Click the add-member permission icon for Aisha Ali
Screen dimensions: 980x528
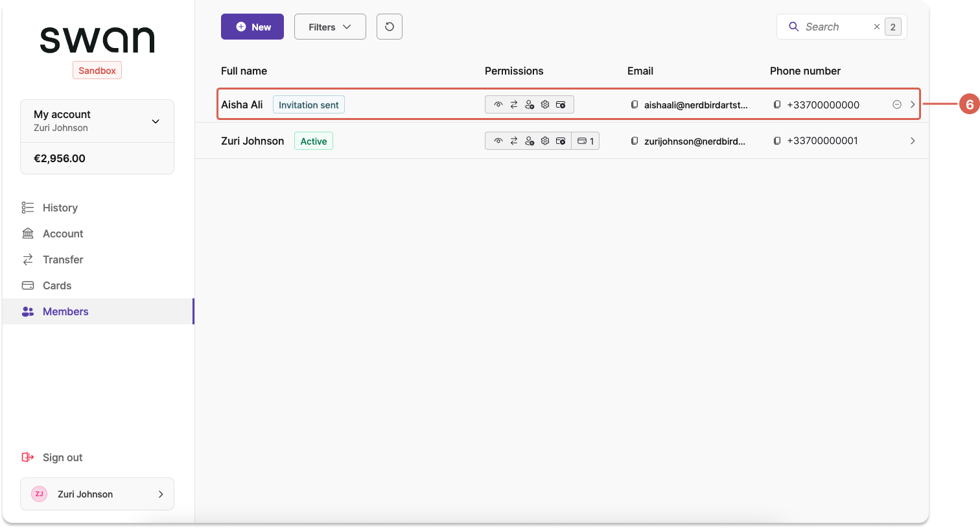[529, 104]
